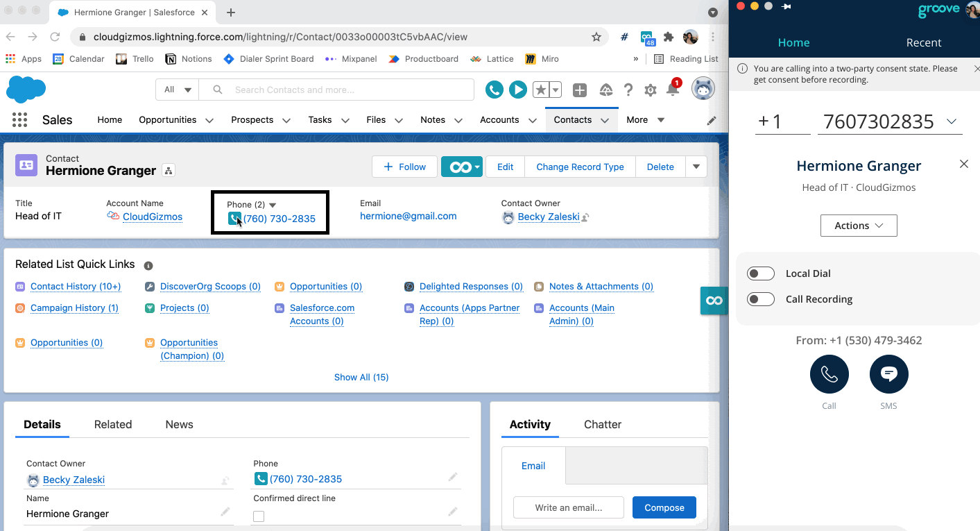Click the Edit record button
The image size is (980, 531).
505,167
